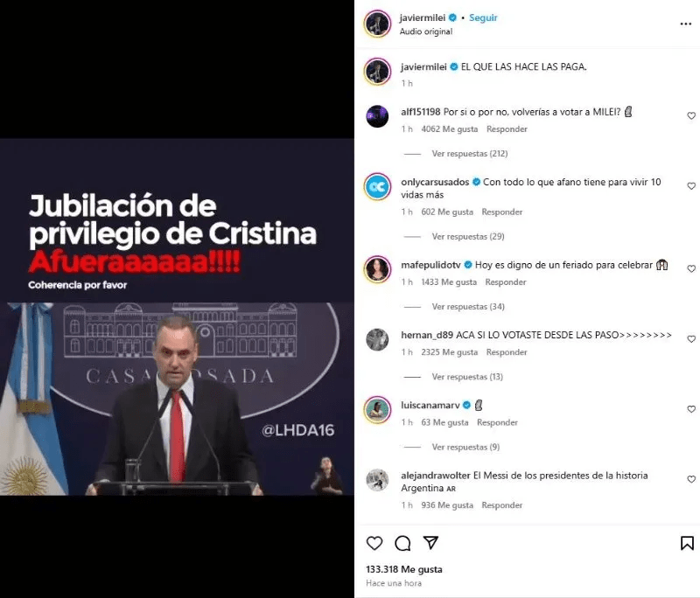This screenshot has height=598, width=700.
Task: Open the Audio original link
Action: [x=426, y=31]
